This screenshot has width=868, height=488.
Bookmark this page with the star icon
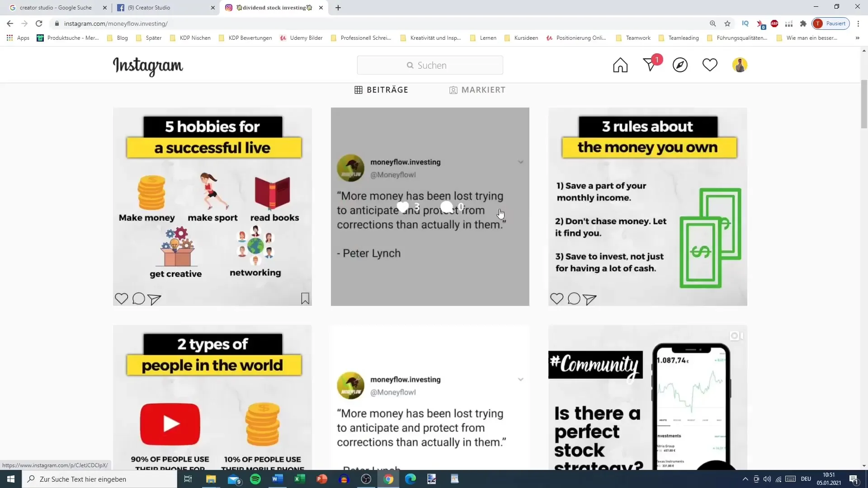click(727, 23)
